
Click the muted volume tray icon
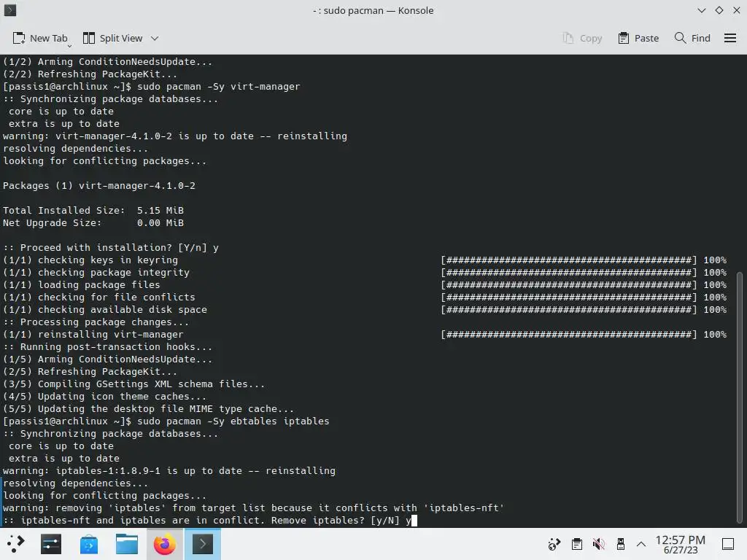[598, 544]
